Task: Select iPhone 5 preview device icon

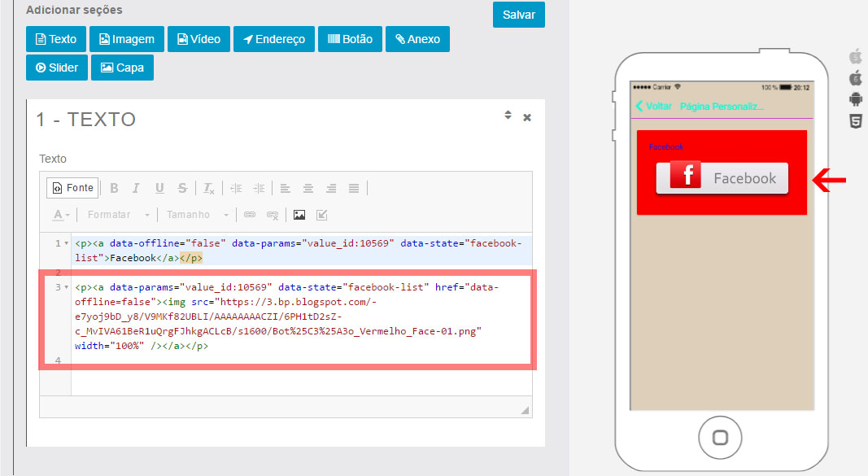Action: click(x=856, y=56)
